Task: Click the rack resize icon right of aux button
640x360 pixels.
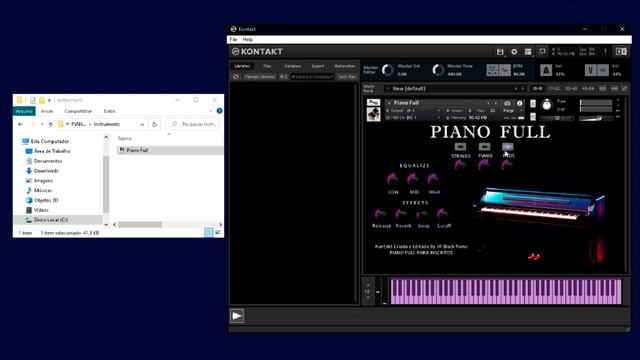Action: (624, 89)
